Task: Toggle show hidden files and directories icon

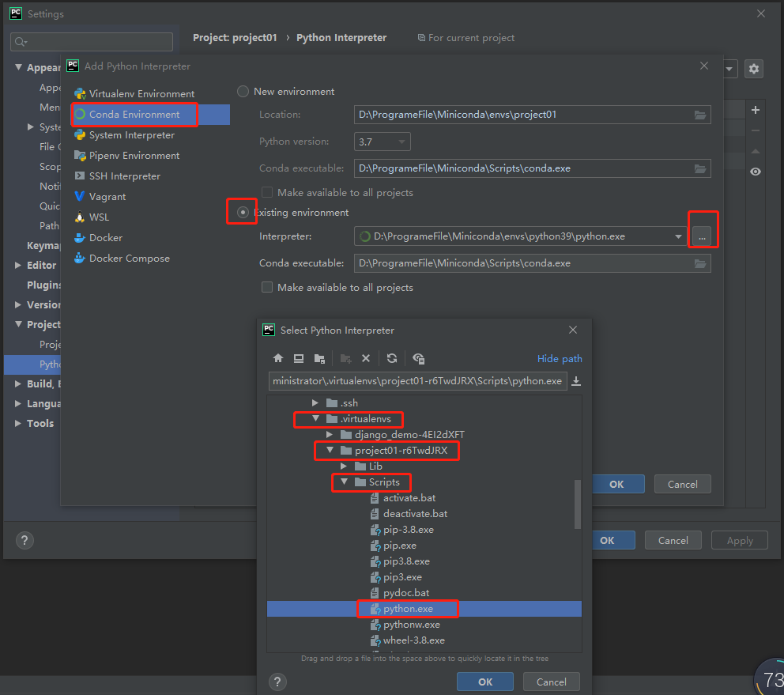Action: coord(419,358)
